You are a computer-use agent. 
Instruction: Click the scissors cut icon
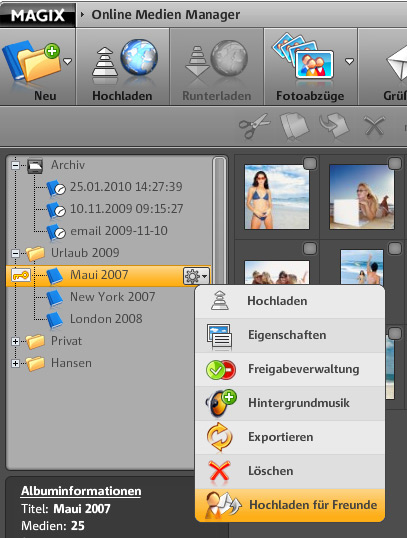(254, 126)
